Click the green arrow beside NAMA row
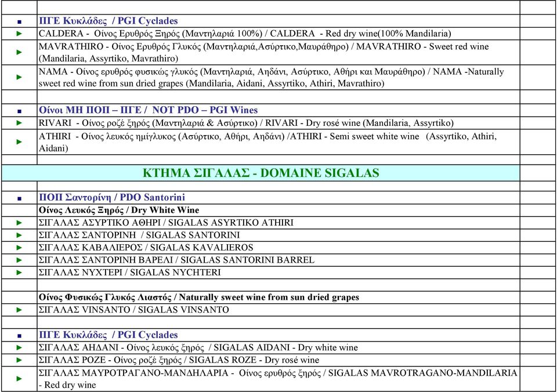557x392 pixels. point(20,77)
